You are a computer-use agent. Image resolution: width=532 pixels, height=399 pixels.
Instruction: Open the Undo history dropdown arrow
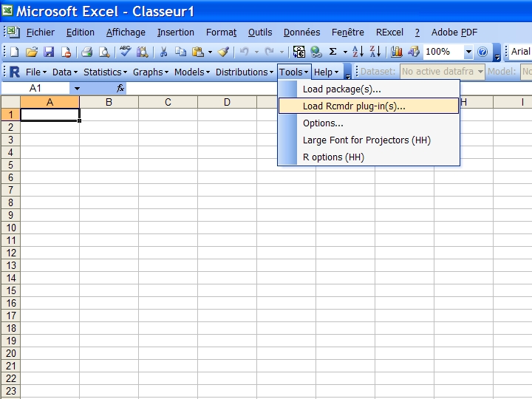[256, 52]
